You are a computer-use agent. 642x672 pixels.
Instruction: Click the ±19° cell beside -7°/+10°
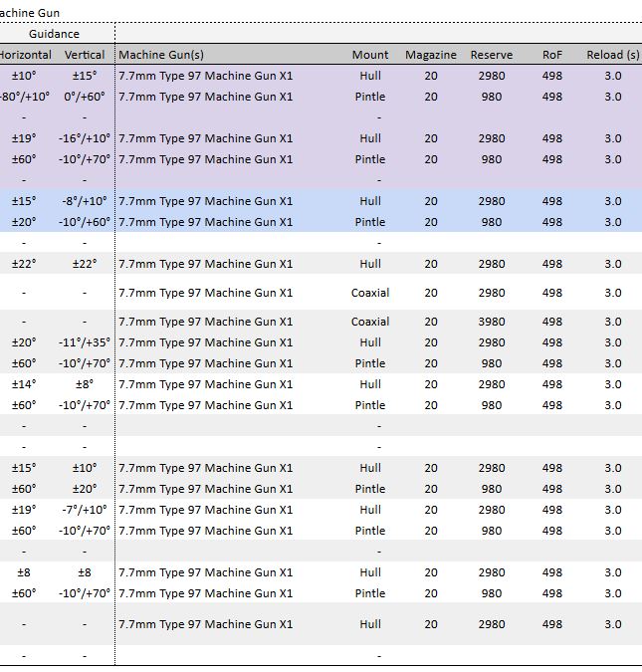point(24,510)
